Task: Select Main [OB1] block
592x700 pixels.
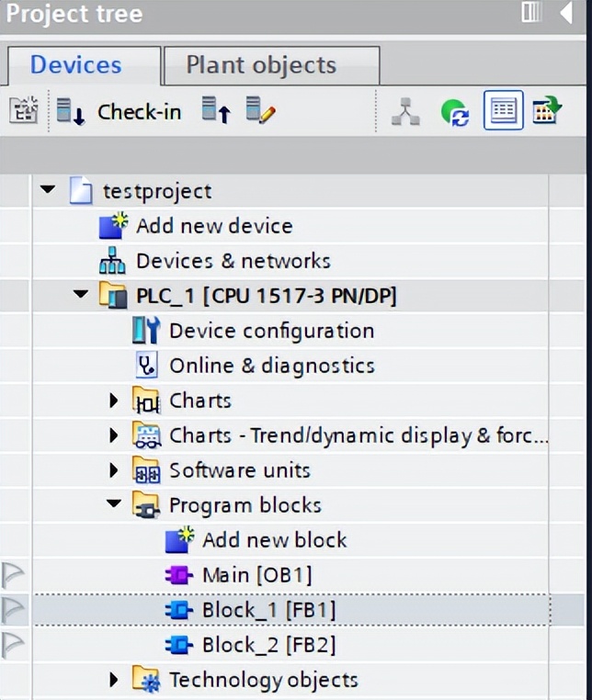Action: [x=256, y=575]
